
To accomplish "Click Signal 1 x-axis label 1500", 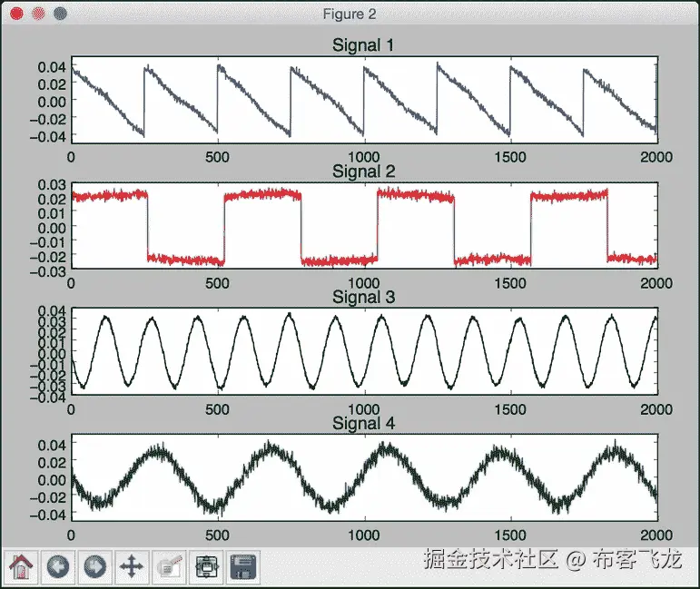I will coord(510,157).
